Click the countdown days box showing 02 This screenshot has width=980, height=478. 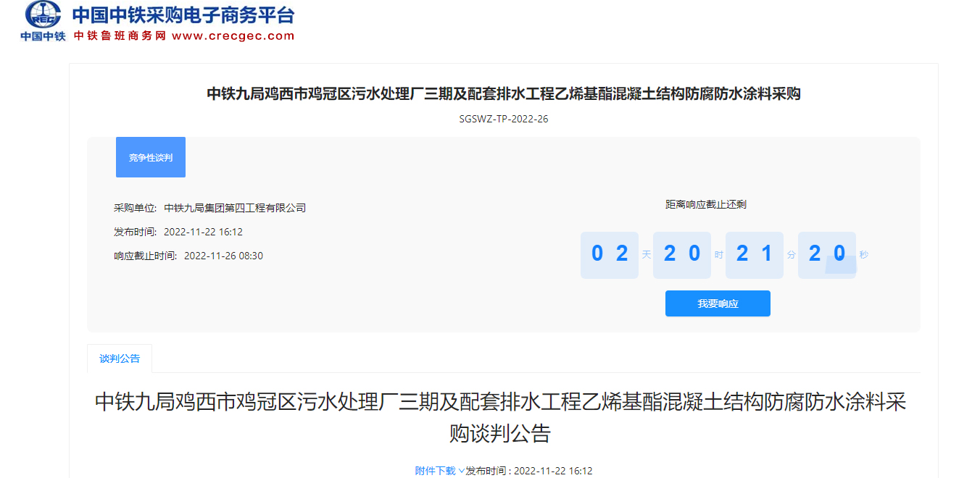(x=610, y=255)
